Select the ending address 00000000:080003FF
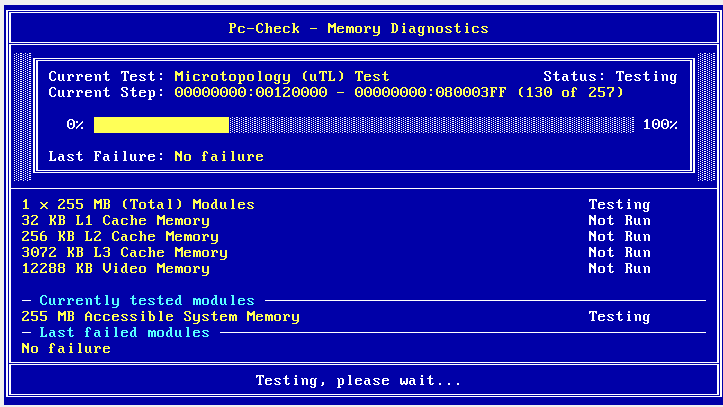The width and height of the screenshot is (723, 407). point(430,93)
